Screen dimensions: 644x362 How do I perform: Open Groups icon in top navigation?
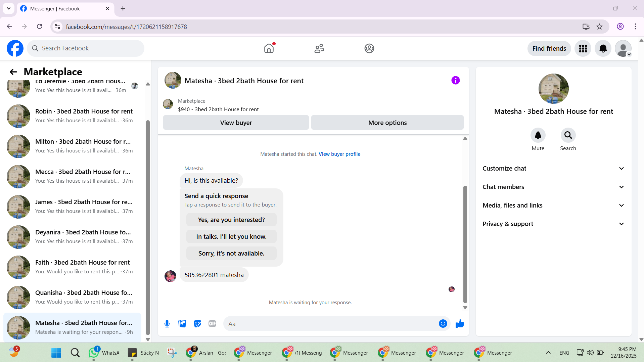[369, 48]
